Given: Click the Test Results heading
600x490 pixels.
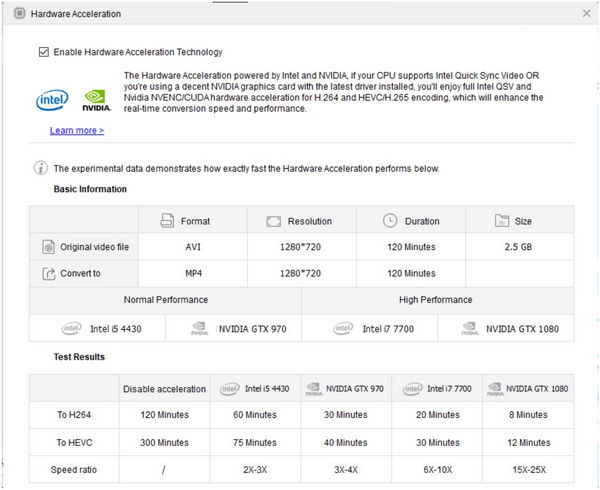Looking at the screenshot, I should [x=79, y=357].
